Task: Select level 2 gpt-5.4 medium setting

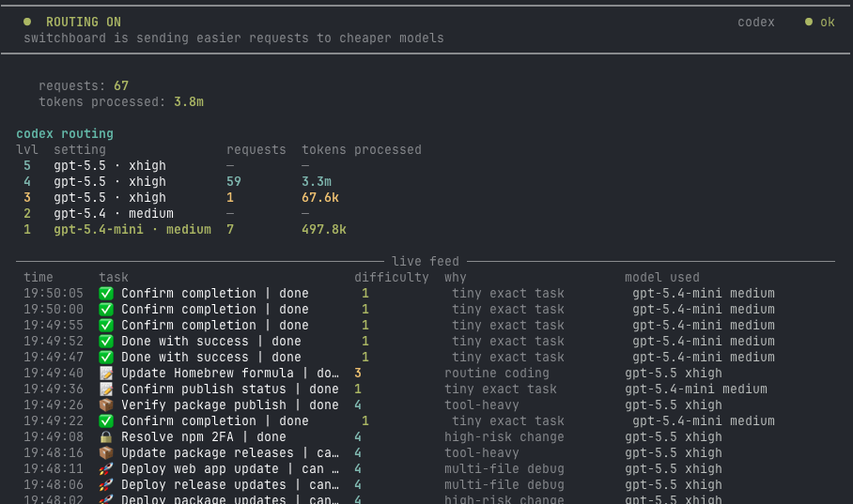Action: click(113, 214)
